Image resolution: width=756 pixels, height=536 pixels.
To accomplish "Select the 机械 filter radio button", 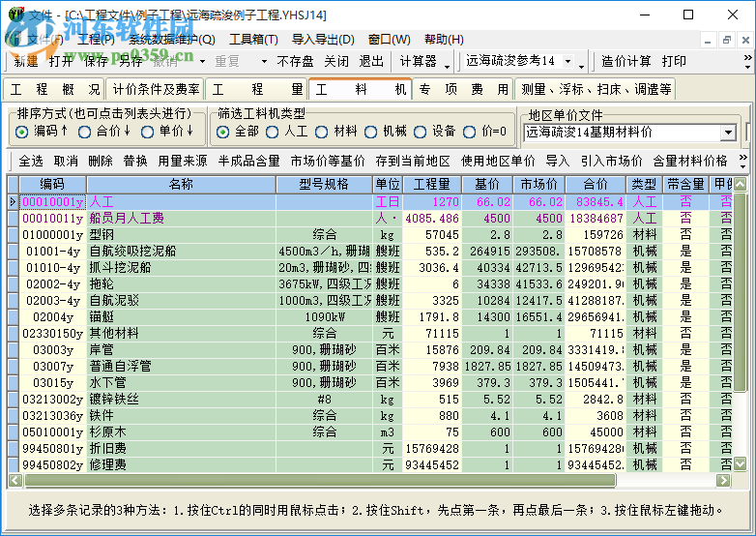I will coord(371,132).
